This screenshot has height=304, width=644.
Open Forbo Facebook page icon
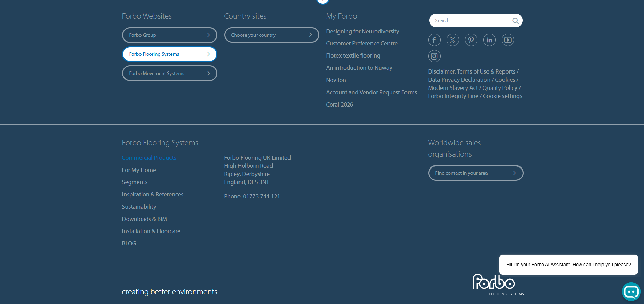(x=434, y=40)
